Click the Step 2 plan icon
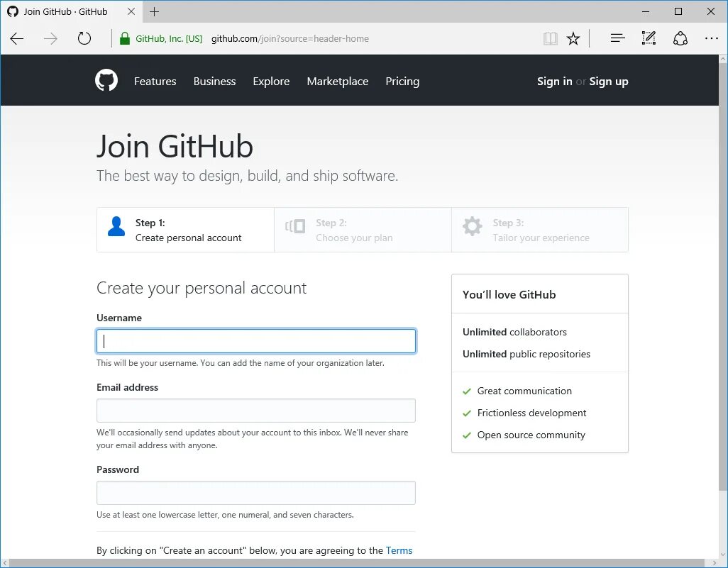Screen dimensions: 728x568 click(x=295, y=226)
